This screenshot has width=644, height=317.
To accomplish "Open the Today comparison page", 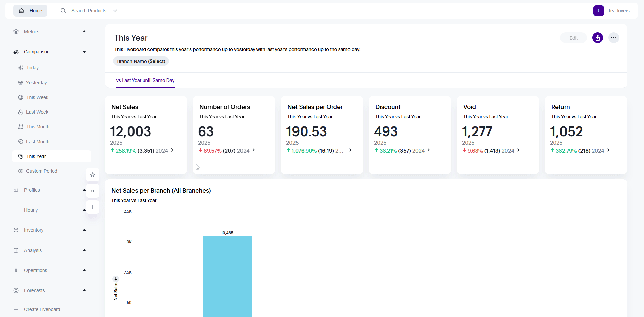I will click(32, 68).
